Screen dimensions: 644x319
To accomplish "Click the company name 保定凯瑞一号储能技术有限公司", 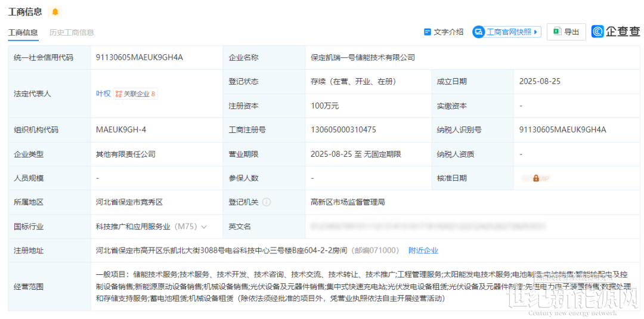I will (363, 58).
